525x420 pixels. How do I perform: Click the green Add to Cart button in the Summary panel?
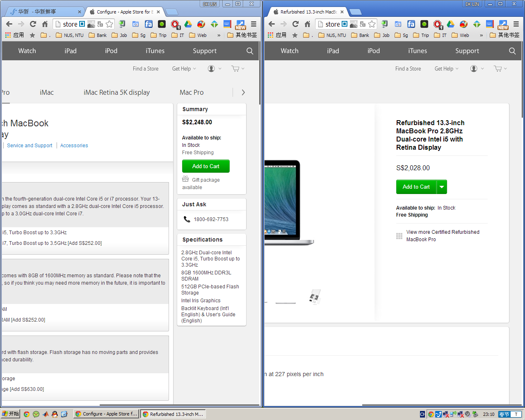(x=205, y=166)
